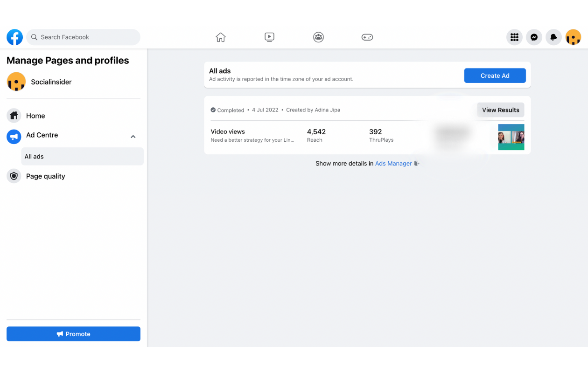The height and width of the screenshot is (373, 588).
Task: Click the 'All ads' panel heading
Action: (220, 71)
